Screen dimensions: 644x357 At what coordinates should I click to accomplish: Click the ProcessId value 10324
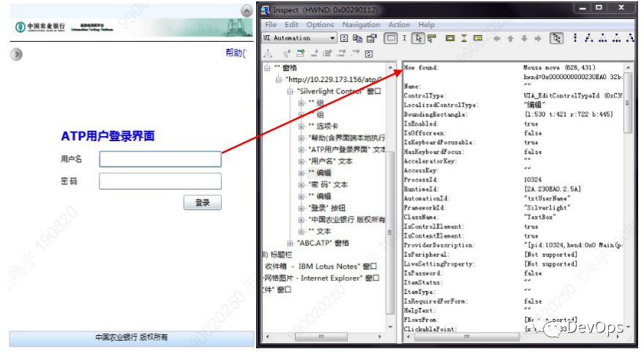pyautogui.click(x=533, y=180)
